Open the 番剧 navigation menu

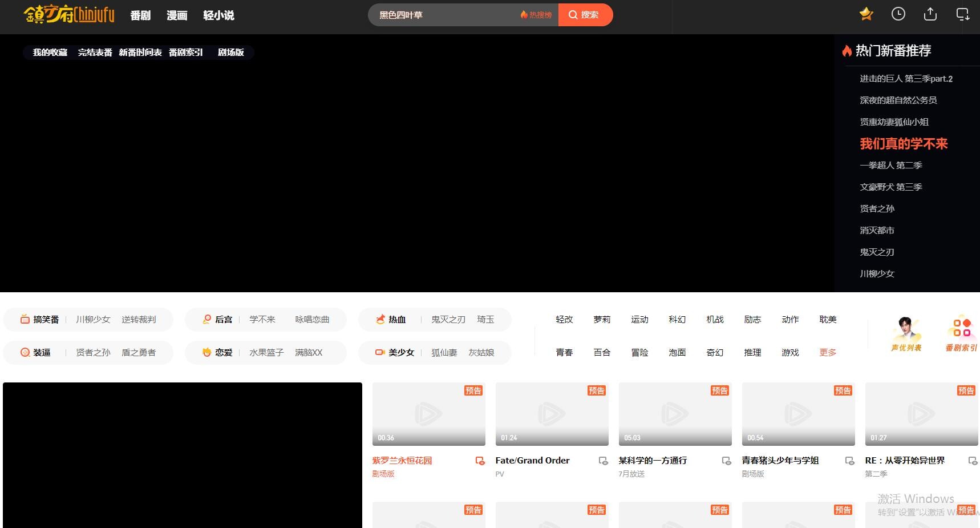(140, 15)
